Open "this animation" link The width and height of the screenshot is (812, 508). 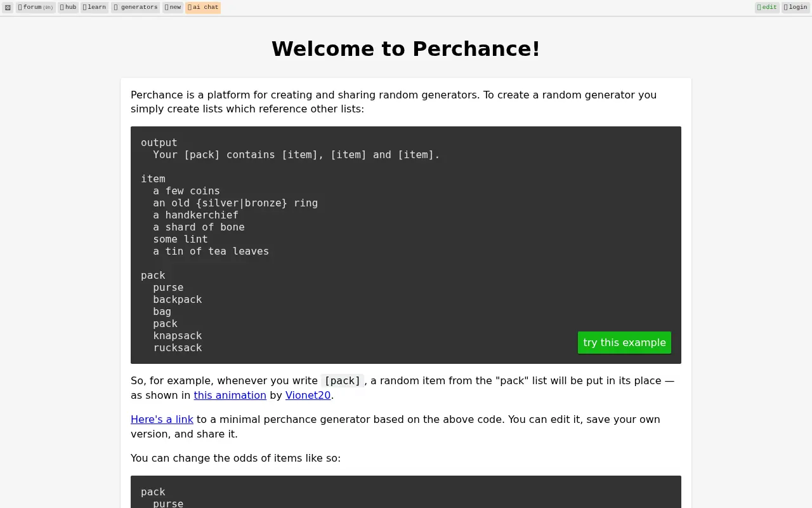pos(230,395)
